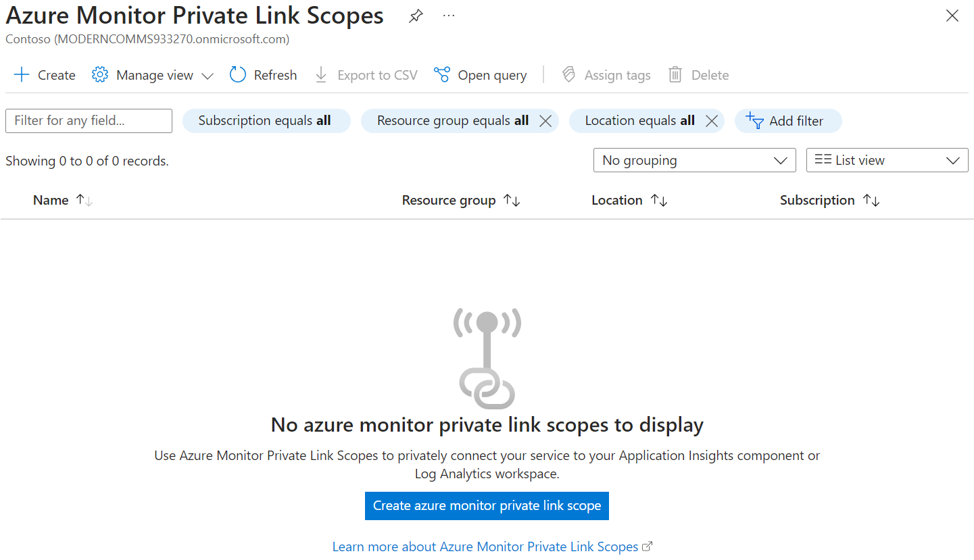Open the Location equals all filter
This screenshot has width=974, height=560.
pos(639,121)
